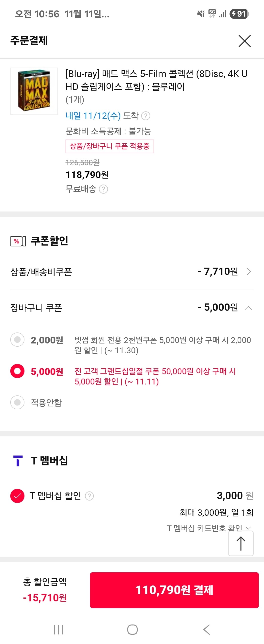Close the 주문결제 order payment page
Image resolution: width=264 pixels, height=644 pixels.
244,41
